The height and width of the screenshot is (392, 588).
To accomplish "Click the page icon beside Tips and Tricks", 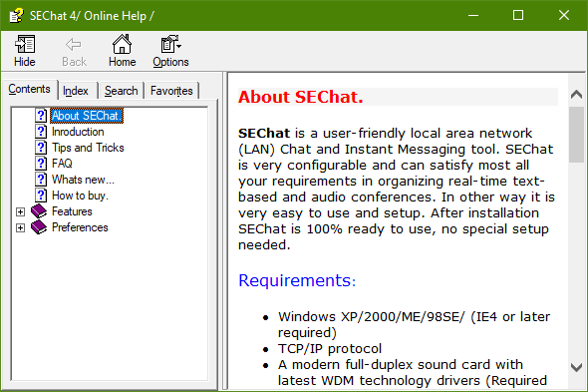I will click(41, 148).
